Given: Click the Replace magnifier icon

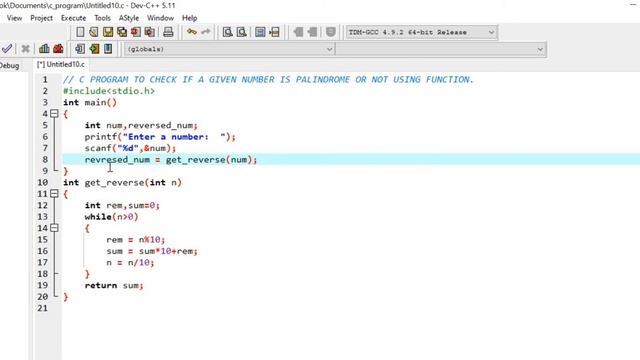Looking at the screenshot, I should [242, 32].
